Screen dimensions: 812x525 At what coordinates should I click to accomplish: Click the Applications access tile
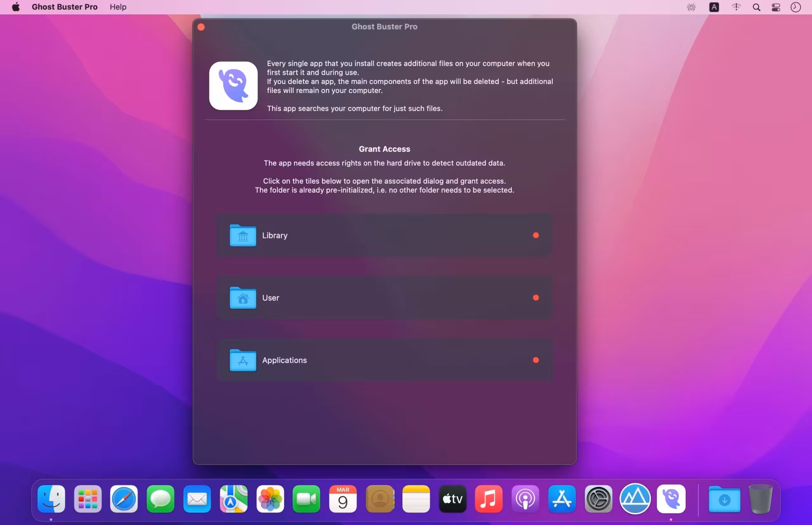click(384, 360)
